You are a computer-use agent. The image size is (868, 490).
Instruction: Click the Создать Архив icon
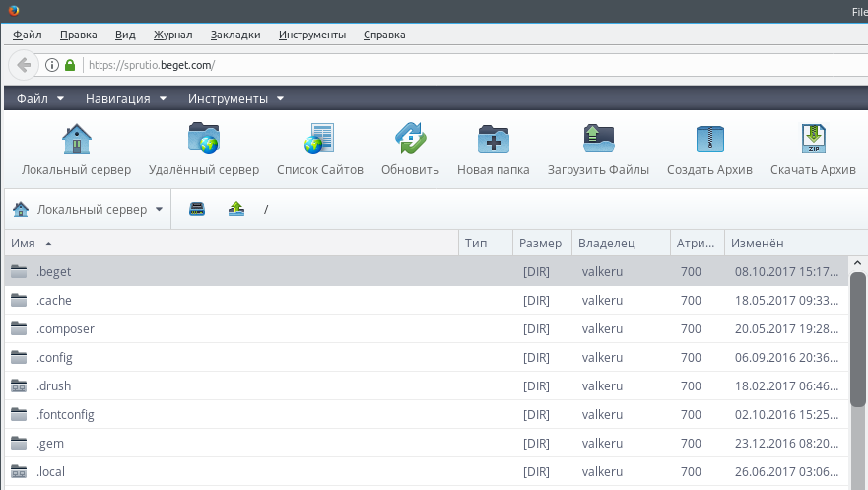point(709,139)
